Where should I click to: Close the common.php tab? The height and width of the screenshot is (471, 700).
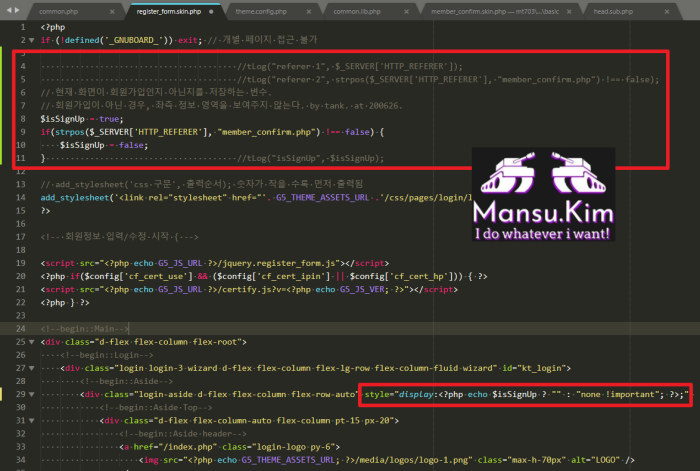(x=112, y=12)
